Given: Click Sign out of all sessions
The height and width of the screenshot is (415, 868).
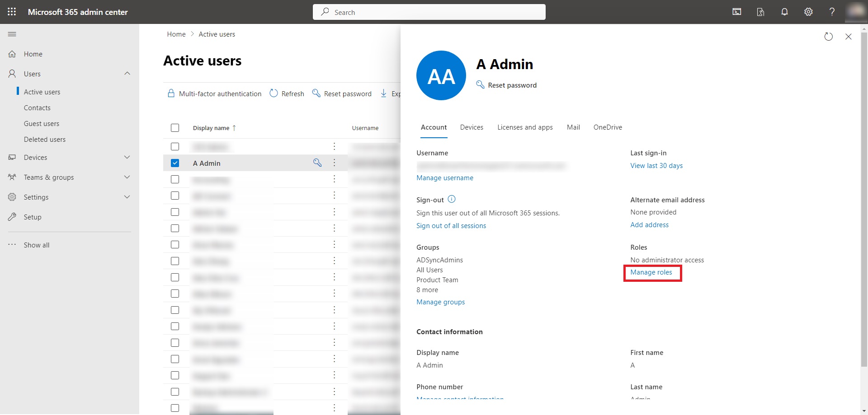Looking at the screenshot, I should tap(451, 226).
